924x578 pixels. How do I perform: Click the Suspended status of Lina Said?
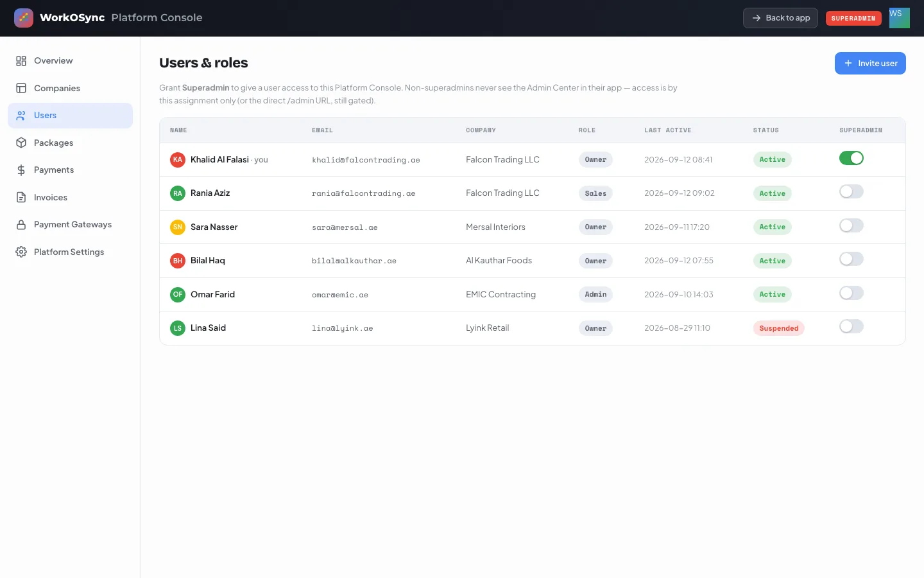tap(779, 328)
